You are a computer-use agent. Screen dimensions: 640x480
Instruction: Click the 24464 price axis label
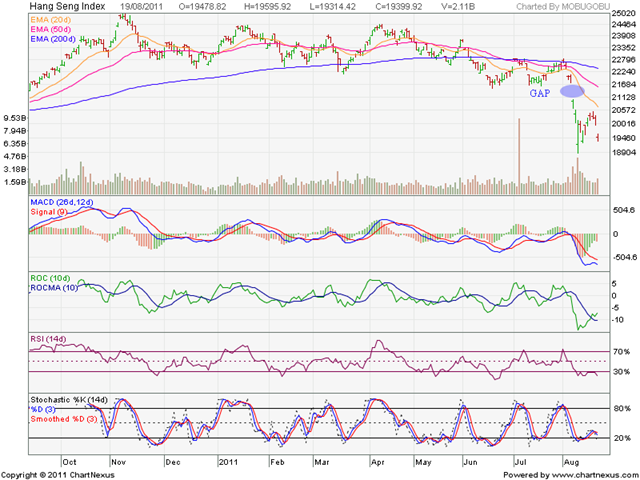click(623, 25)
